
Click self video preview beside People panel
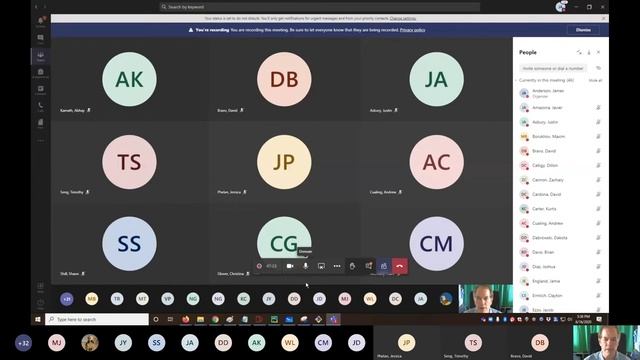485,299
